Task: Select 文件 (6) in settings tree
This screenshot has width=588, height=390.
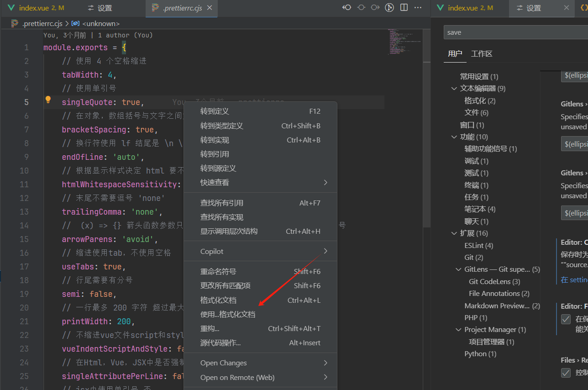Action: click(x=476, y=112)
